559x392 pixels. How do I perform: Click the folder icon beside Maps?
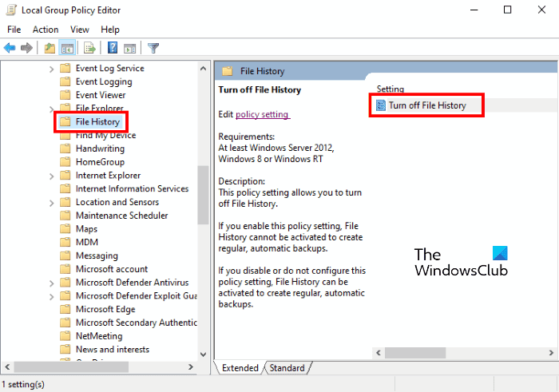[x=65, y=228]
